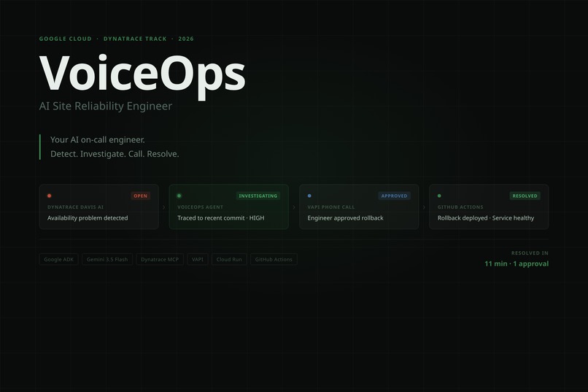Click the Cloud Run tag
The image size is (588, 392).
(229, 259)
